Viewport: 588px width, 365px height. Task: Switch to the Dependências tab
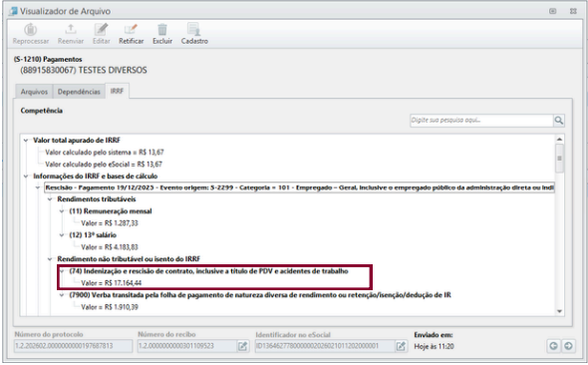79,92
